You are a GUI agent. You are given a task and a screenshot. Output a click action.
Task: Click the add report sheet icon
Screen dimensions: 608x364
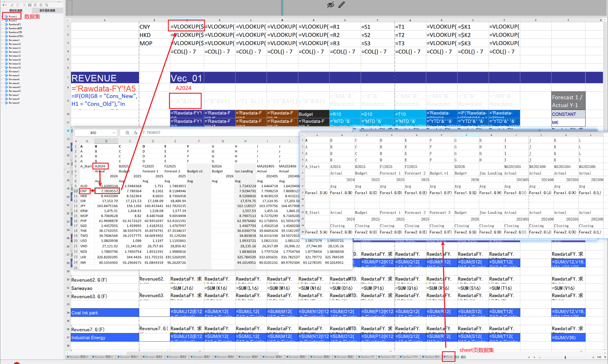click(457, 357)
